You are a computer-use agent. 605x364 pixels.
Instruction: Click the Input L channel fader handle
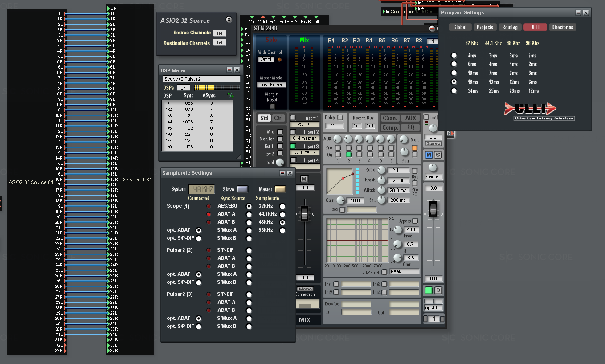pos(433,209)
